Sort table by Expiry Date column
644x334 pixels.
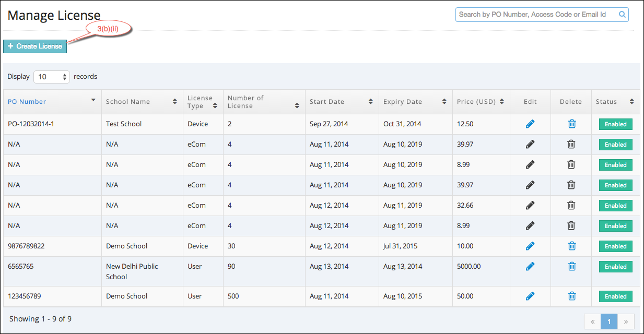coord(416,102)
